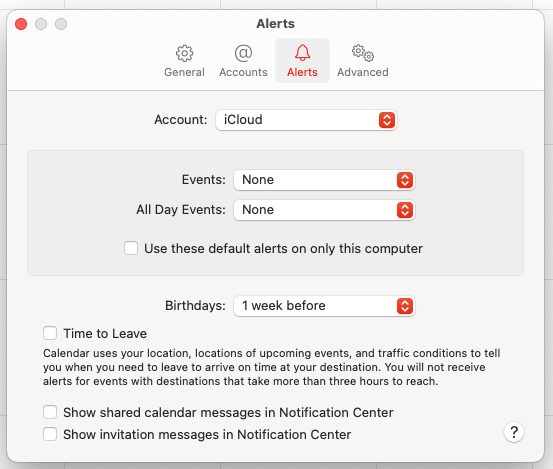Close the Alerts window with red button
This screenshot has height=469, width=553.
[21, 24]
